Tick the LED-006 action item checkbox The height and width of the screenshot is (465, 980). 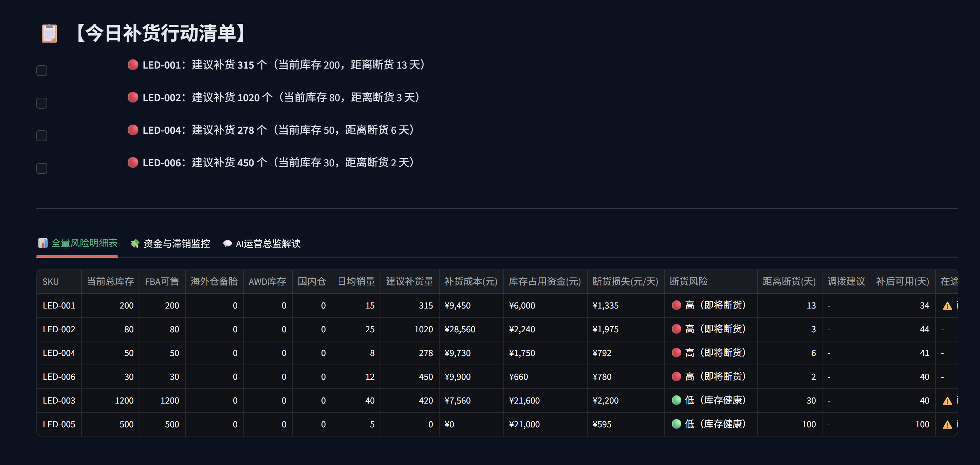(41, 168)
